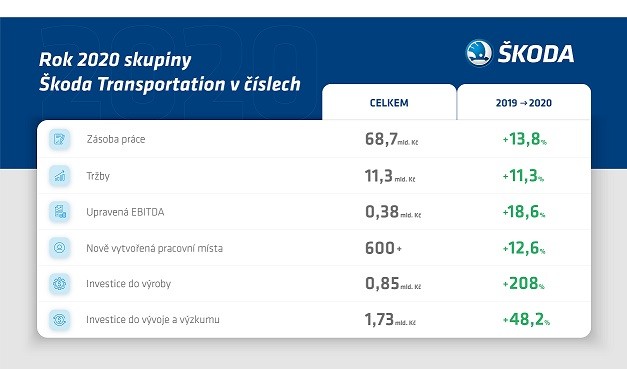Screen dimensions: 627x369
Task: Click the Škoda winged arrow logo
Action: [479, 53]
